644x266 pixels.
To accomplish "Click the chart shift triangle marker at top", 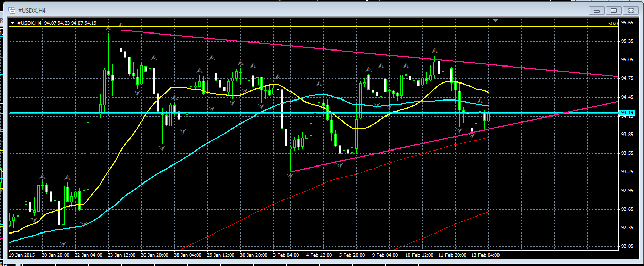I will pos(496,20).
